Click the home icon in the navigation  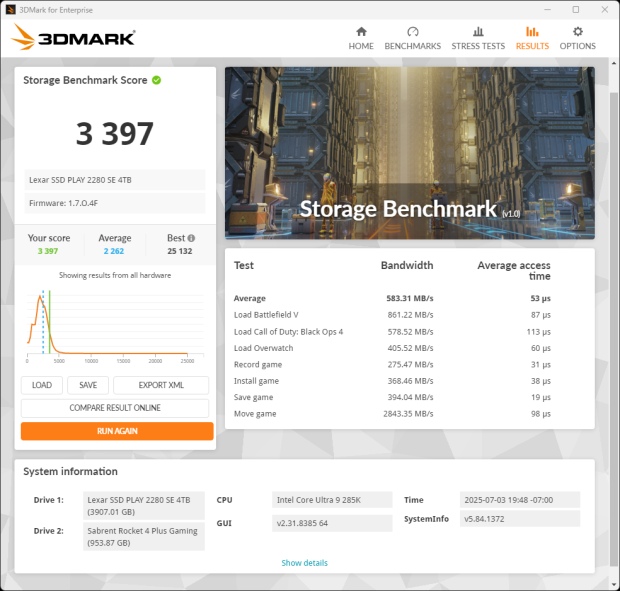tap(361, 32)
